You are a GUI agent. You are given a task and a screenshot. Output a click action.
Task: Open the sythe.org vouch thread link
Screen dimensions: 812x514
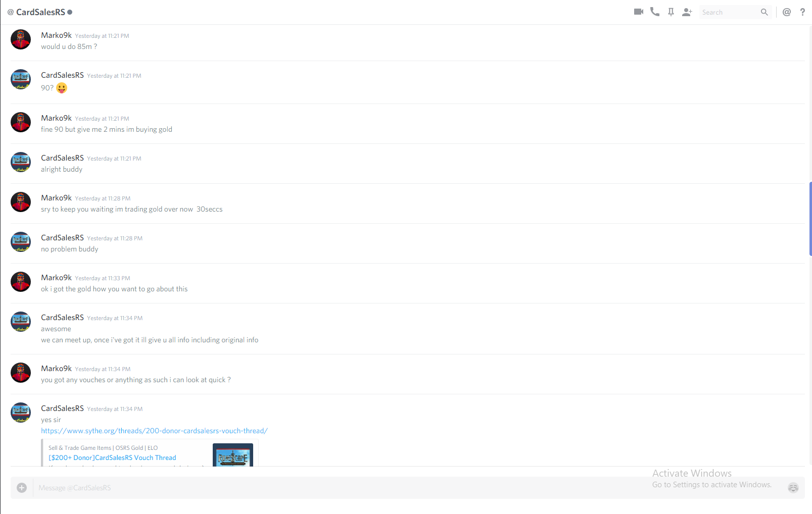pos(154,431)
